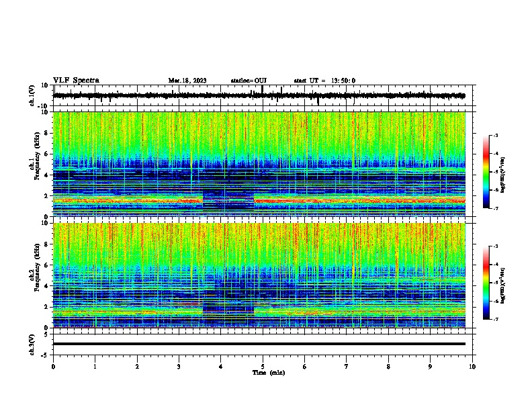Select the log(PSD) label beside ch.1 colorbar
532x411 pixels.
pyautogui.click(x=502, y=175)
